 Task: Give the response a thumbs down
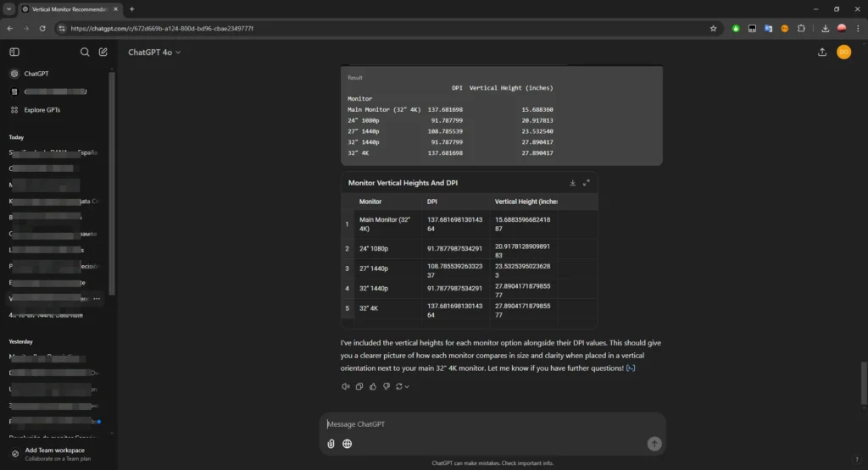pos(387,386)
